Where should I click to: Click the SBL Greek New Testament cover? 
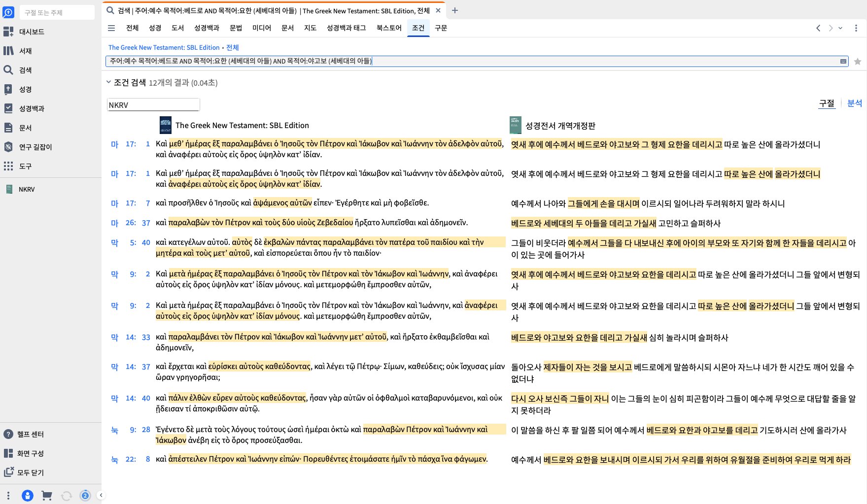point(166,125)
